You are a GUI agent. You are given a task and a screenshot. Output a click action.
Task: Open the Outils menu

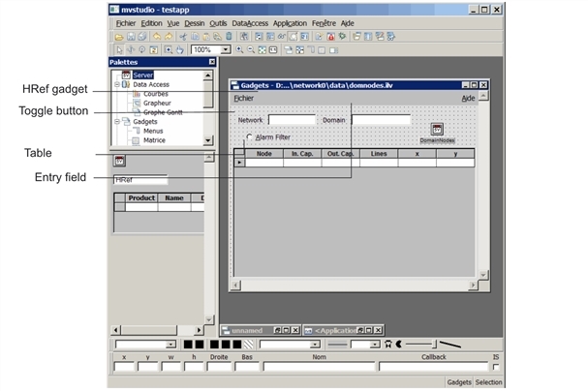click(218, 22)
